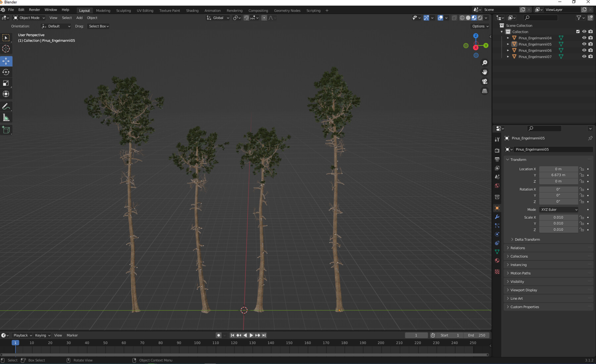
Task: Select the Rotate tool in the toolbar
Action: (6, 72)
